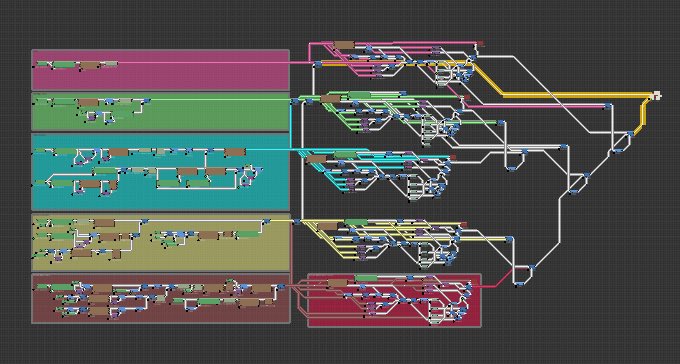Select the blue node just outside the olive frame's right edge
This screenshot has width=680, height=364.
(297, 222)
